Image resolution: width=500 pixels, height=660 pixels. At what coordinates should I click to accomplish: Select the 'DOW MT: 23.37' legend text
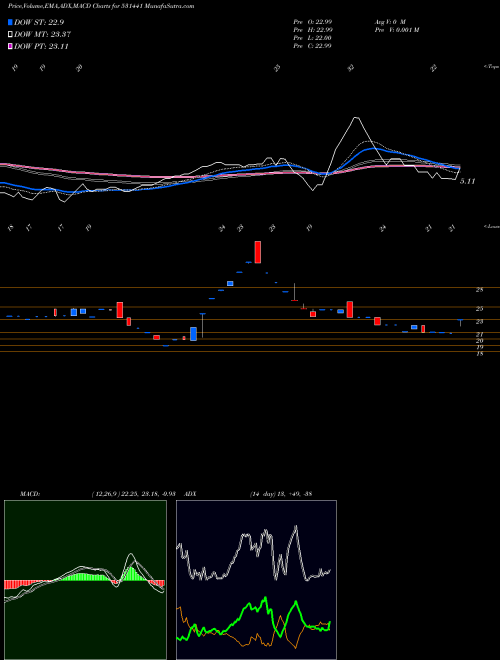(x=43, y=35)
